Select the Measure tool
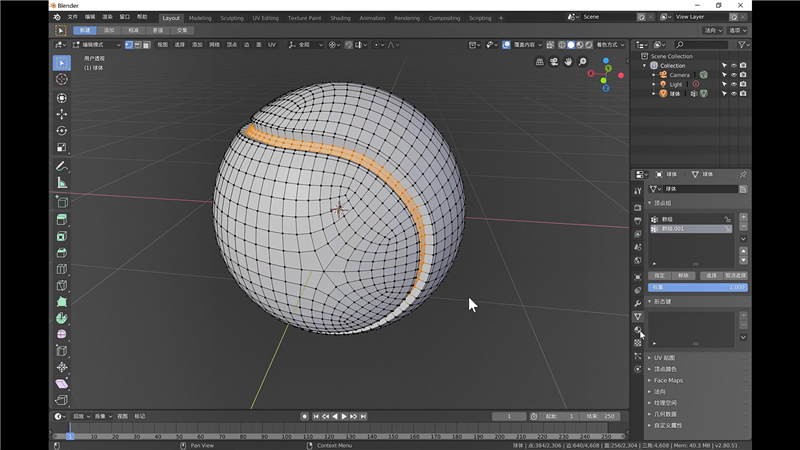This screenshot has width=800, height=450. (62, 183)
